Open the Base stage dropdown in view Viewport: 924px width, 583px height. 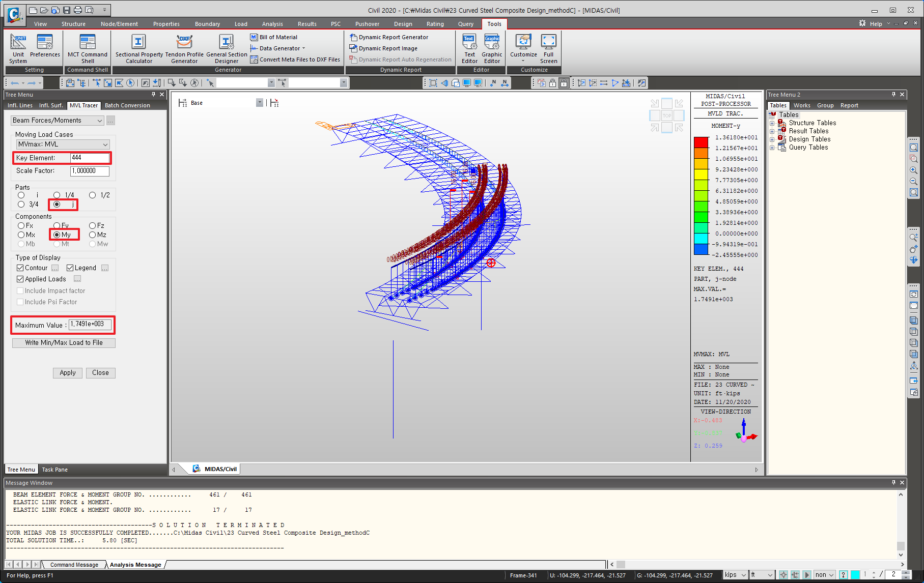point(259,103)
